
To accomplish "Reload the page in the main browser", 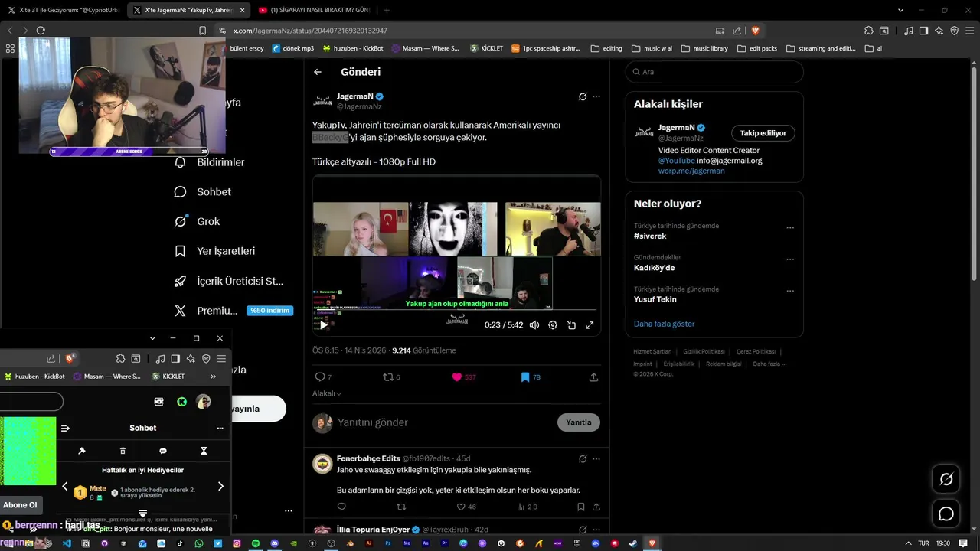I will pos(41,31).
